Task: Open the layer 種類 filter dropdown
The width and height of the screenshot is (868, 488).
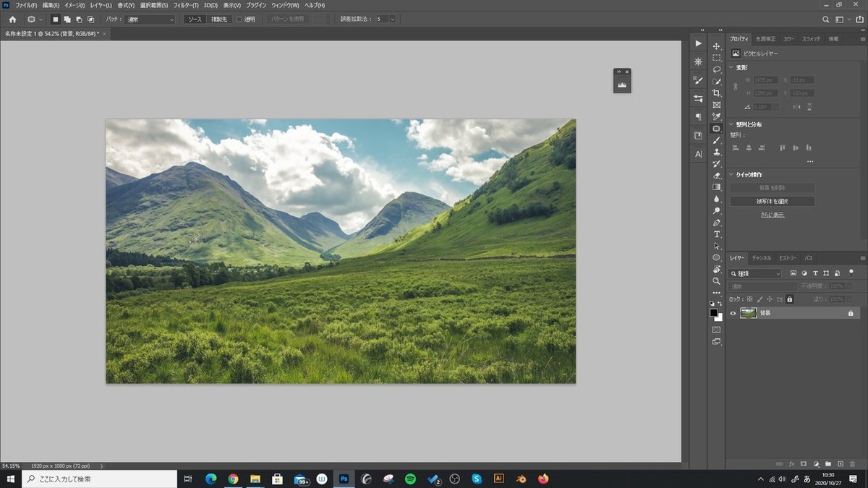Action: (x=755, y=273)
